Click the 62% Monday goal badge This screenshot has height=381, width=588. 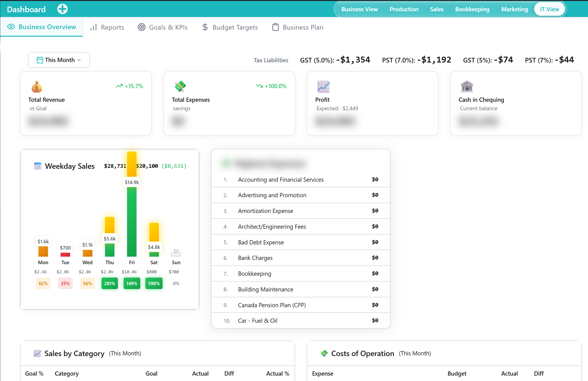point(43,283)
